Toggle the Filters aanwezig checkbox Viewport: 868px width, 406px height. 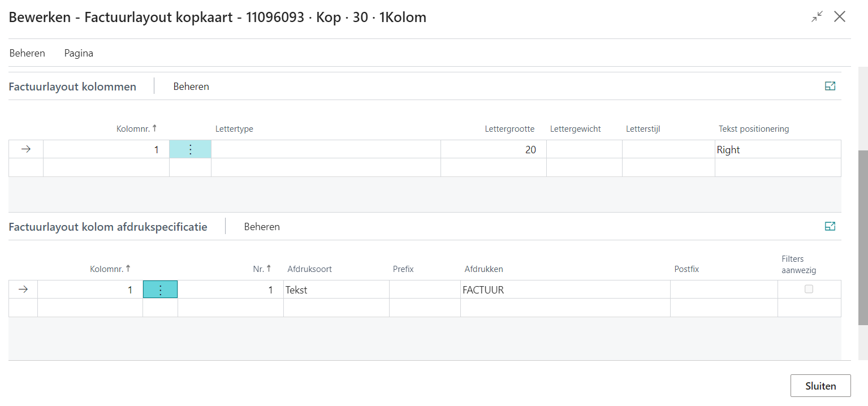point(809,290)
